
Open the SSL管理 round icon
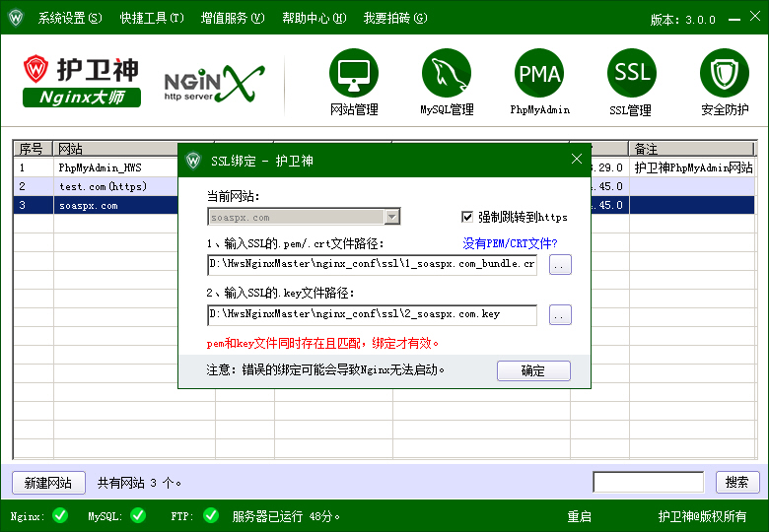tap(632, 73)
